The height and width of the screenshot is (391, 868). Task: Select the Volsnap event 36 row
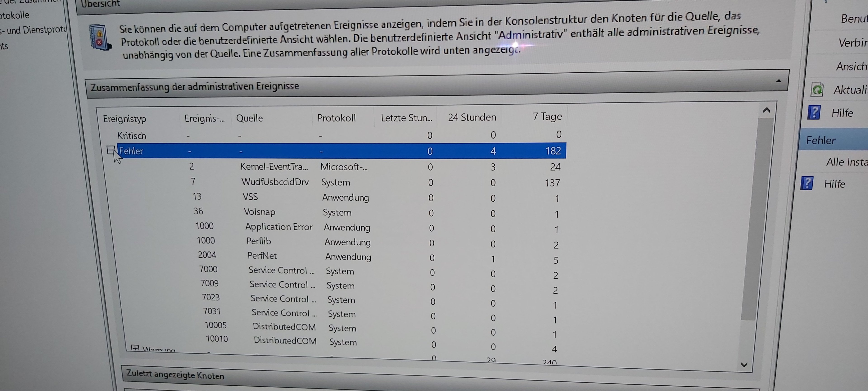(x=259, y=212)
